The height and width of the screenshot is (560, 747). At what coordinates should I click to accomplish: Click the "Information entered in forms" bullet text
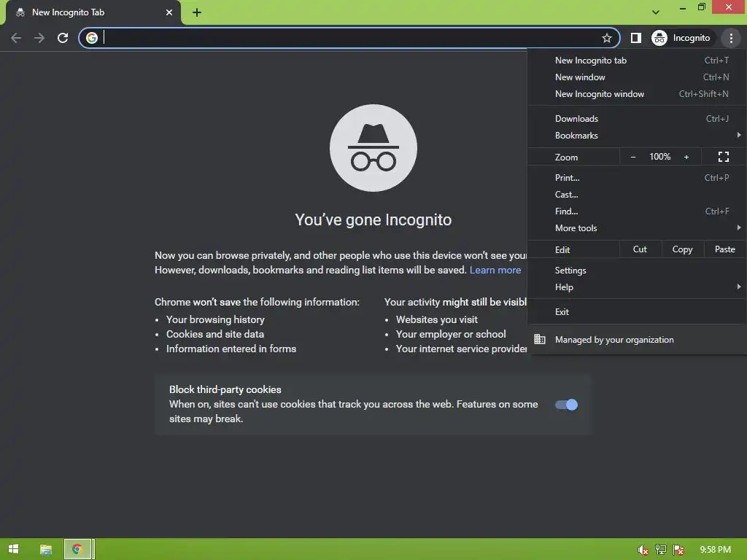(231, 349)
